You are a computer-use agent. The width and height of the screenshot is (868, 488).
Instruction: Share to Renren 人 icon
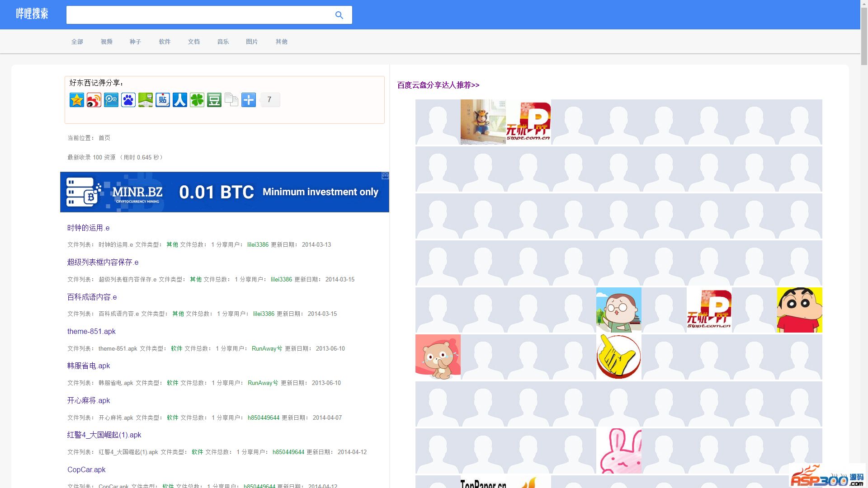tap(180, 100)
